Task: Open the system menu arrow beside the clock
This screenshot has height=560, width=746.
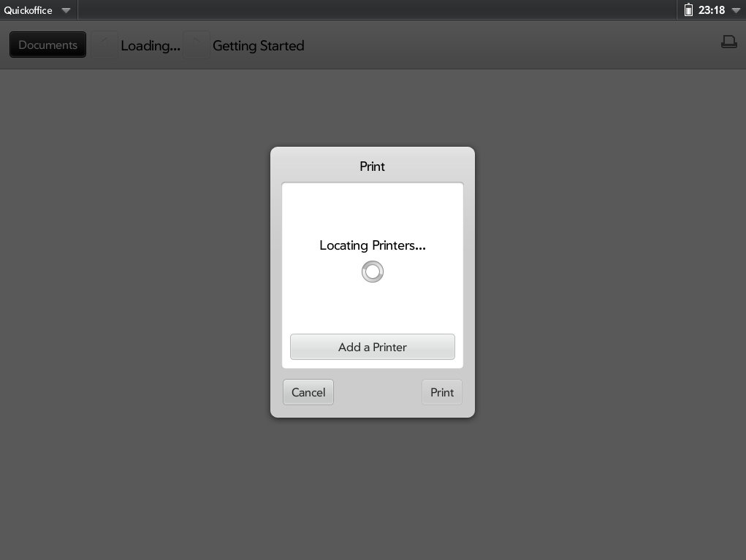Action: point(736,10)
